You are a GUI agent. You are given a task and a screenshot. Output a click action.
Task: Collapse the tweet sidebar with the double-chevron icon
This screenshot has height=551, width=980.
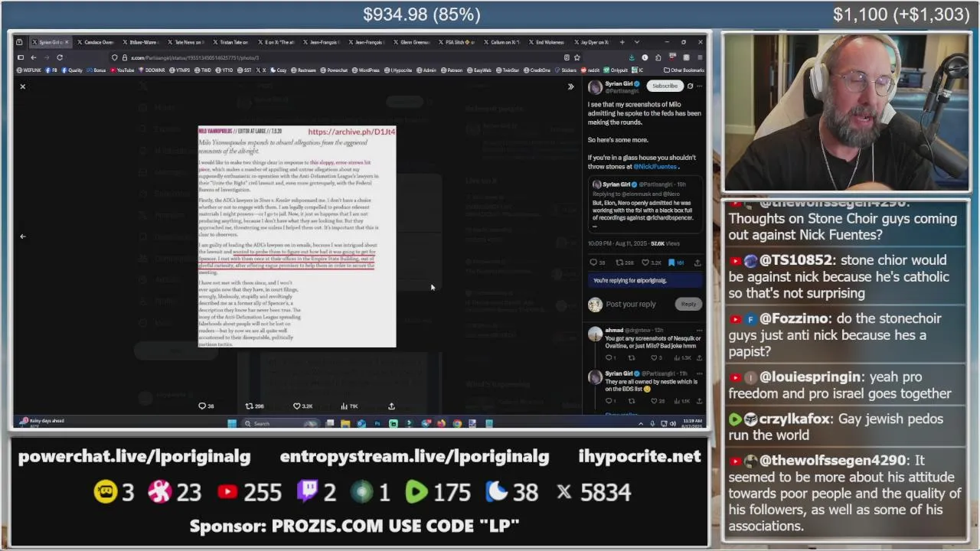tap(570, 86)
